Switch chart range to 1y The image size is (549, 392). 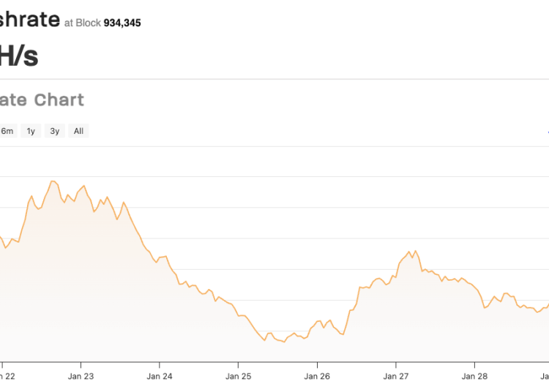(31, 131)
